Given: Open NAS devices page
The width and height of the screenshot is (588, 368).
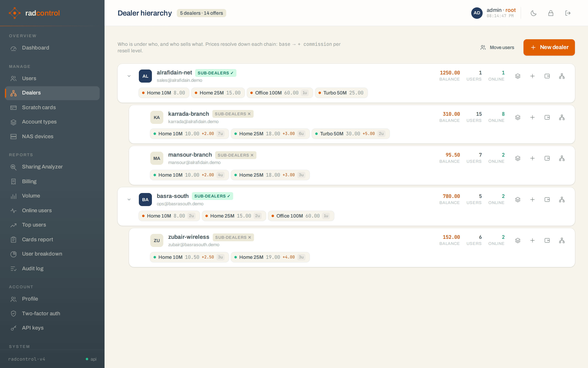Looking at the screenshot, I should (52, 137).
